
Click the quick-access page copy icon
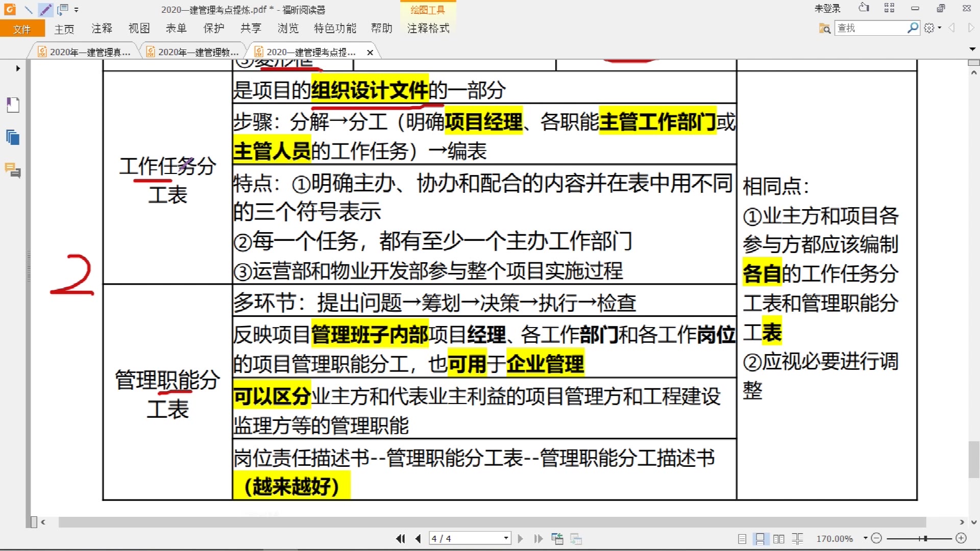click(63, 9)
